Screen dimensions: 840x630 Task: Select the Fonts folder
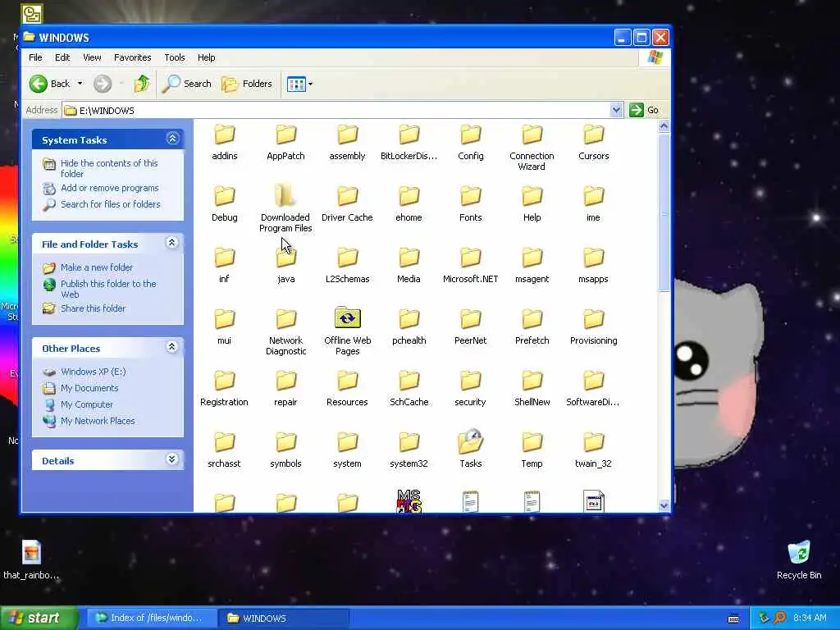point(470,204)
